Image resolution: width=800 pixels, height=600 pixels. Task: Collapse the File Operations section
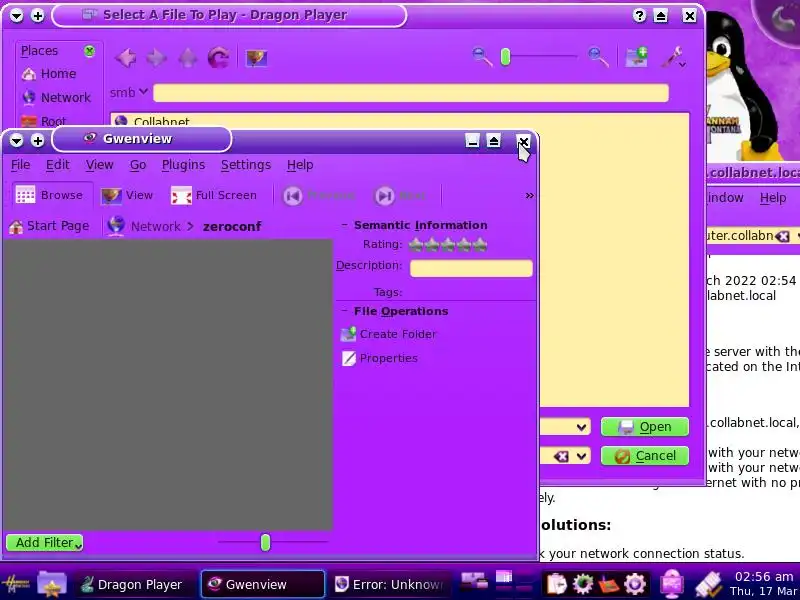344,311
